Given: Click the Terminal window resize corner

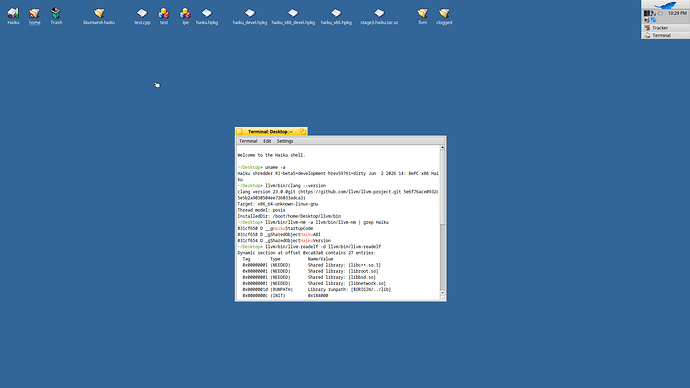Looking at the screenshot, I should (442, 298).
